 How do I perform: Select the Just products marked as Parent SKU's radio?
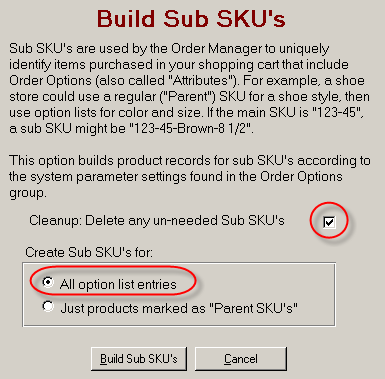tap(48, 306)
